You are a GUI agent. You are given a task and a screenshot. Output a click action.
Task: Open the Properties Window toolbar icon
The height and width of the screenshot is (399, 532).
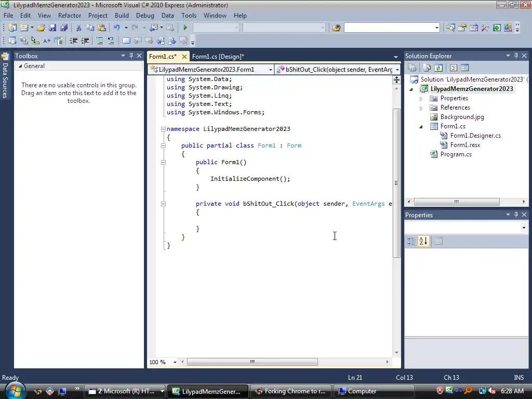click(462, 28)
